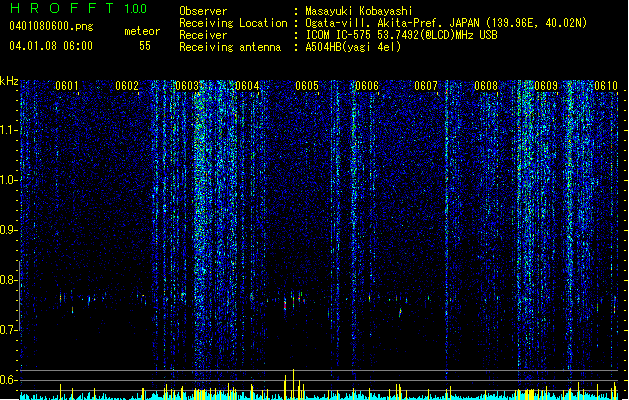Click the 1.0 kHz axis label
The image size is (629, 400).
coord(9,180)
